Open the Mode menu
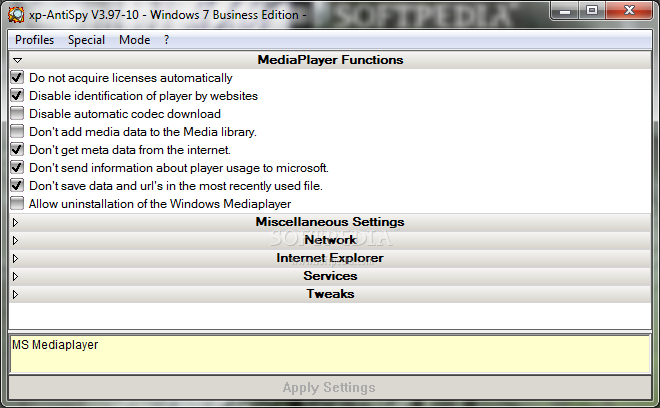Screen dimensions: 660x408 (x=135, y=40)
